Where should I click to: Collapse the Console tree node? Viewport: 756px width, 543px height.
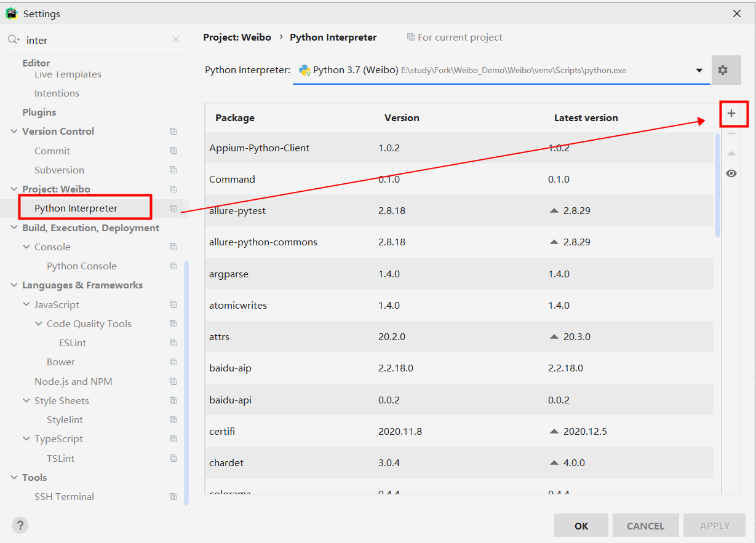point(26,247)
